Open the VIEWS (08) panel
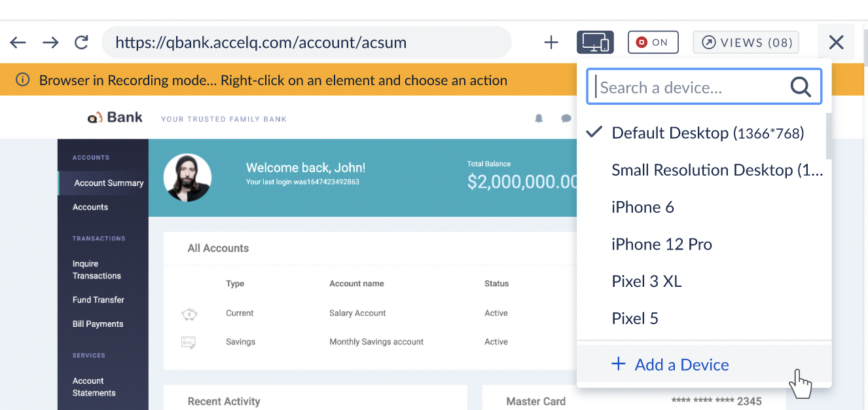The height and width of the screenshot is (410, 868). coord(746,43)
